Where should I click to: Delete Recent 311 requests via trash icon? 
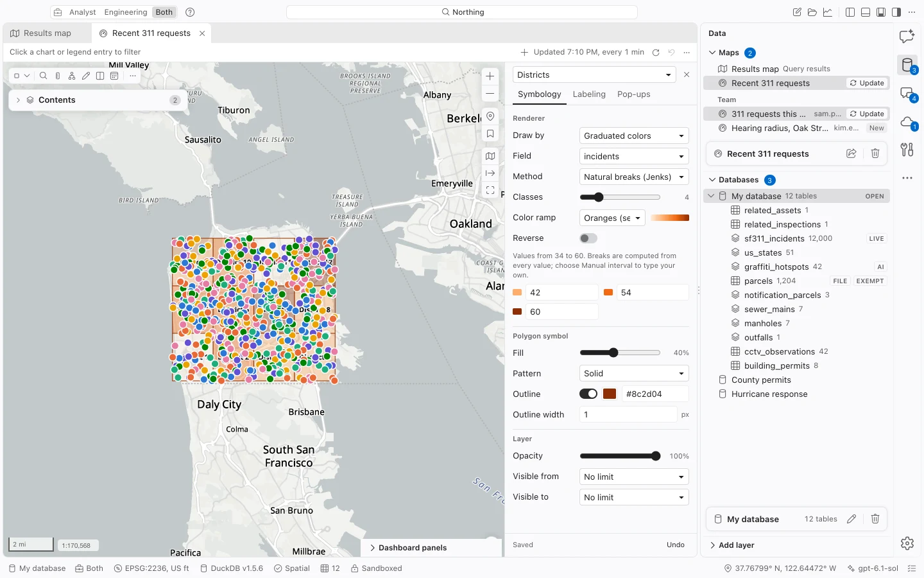[875, 153]
